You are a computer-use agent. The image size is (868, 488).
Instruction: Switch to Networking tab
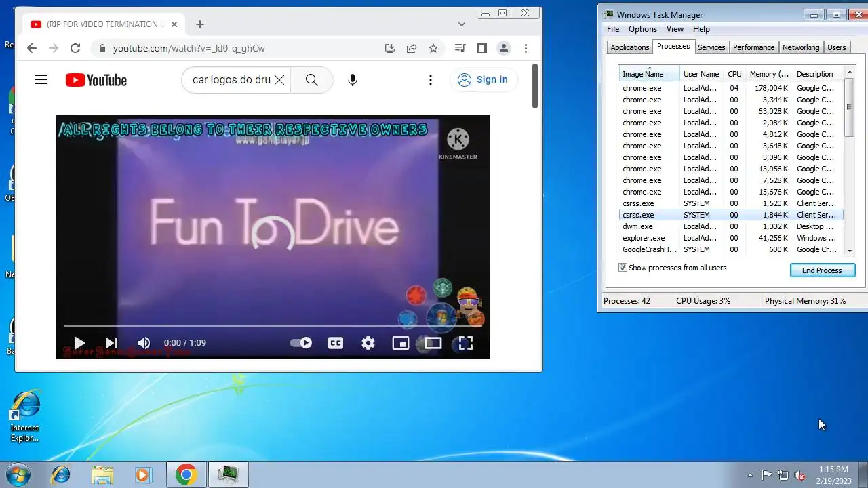[801, 47]
